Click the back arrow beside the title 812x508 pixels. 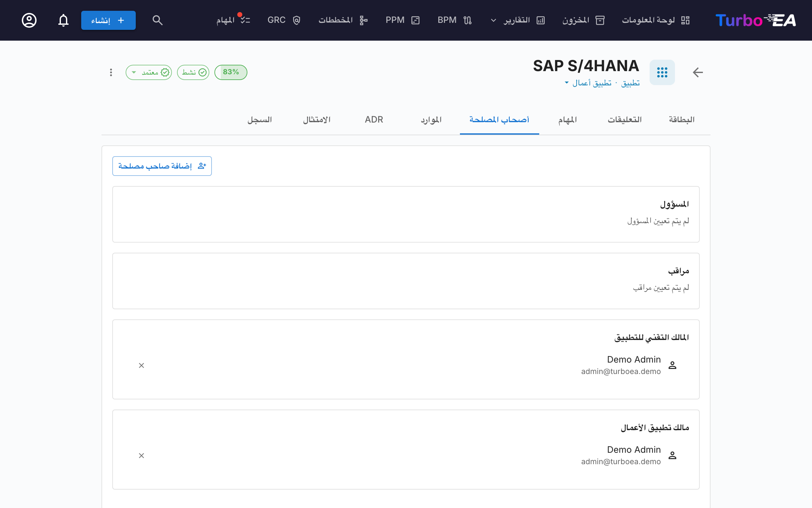tap(698, 72)
